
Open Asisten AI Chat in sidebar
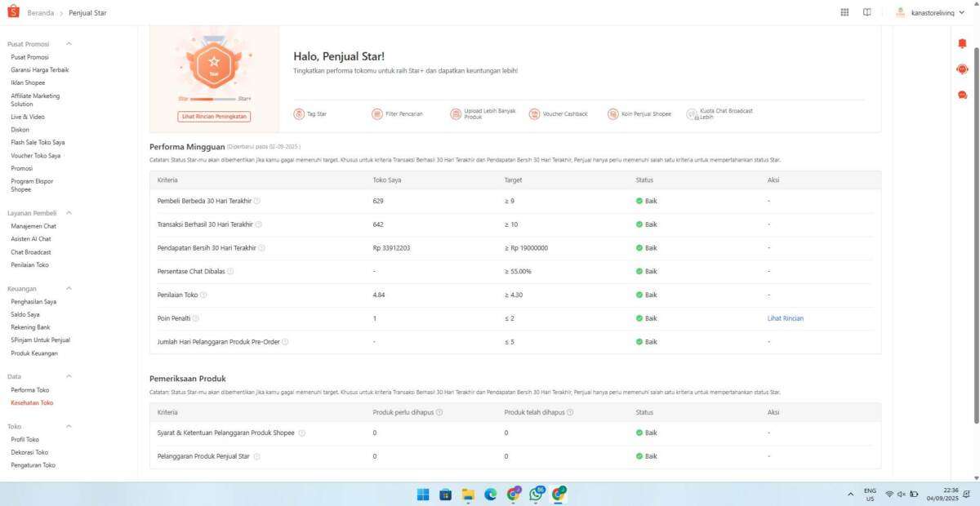31,239
